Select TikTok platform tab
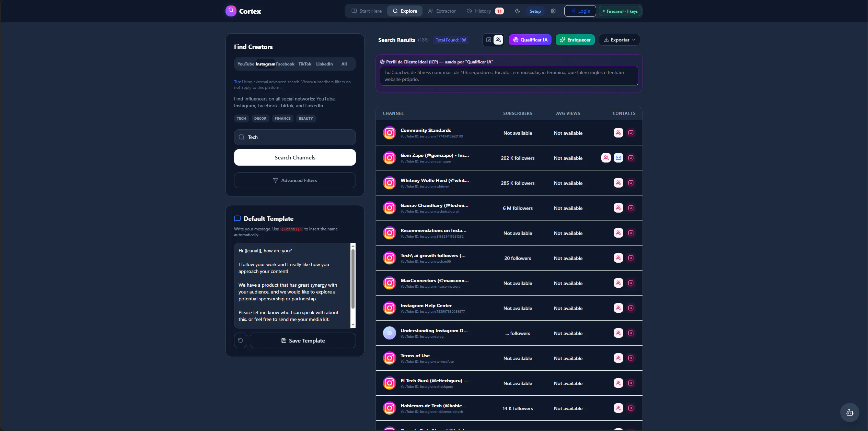Screen dimensions: 868x431 click(x=305, y=64)
